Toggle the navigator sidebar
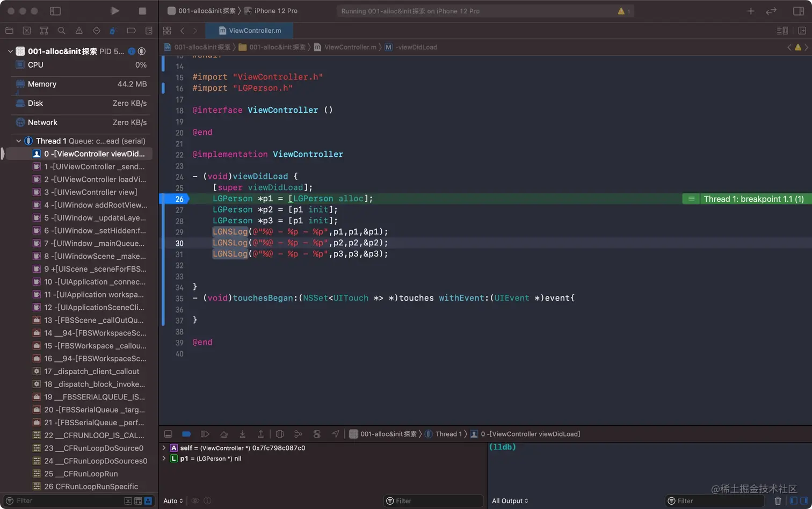Screen dimensions: 812x509 click(x=55, y=11)
